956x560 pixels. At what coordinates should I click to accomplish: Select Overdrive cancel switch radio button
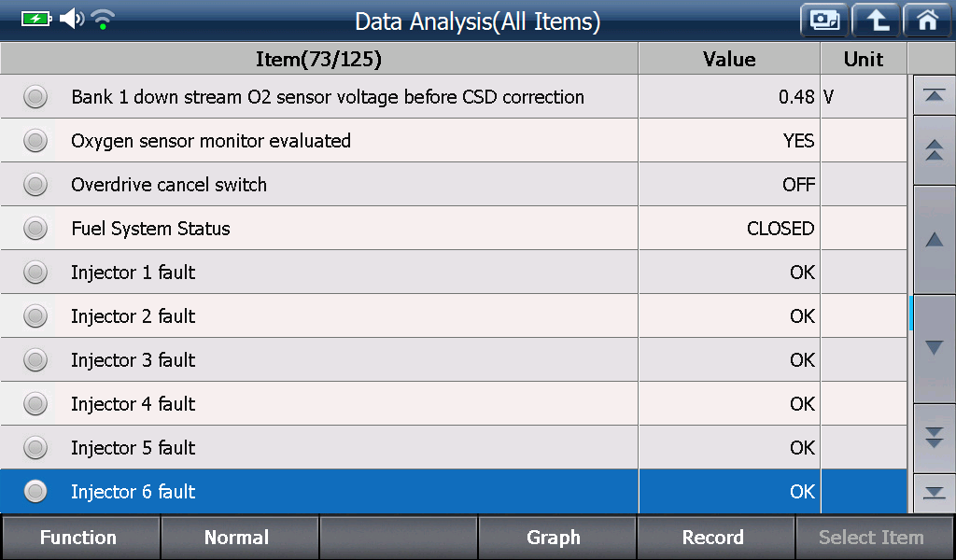(35, 185)
